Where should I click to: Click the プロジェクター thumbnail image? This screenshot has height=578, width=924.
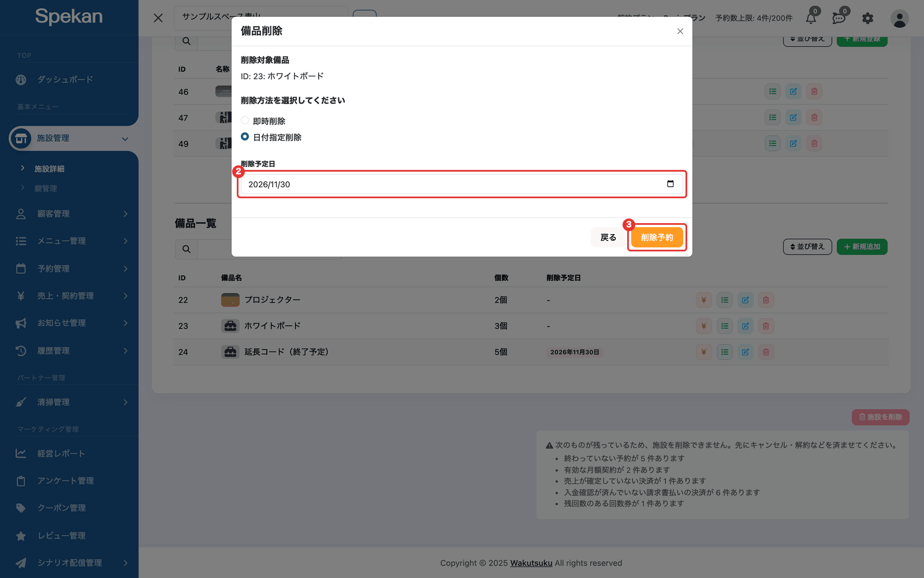click(x=230, y=300)
